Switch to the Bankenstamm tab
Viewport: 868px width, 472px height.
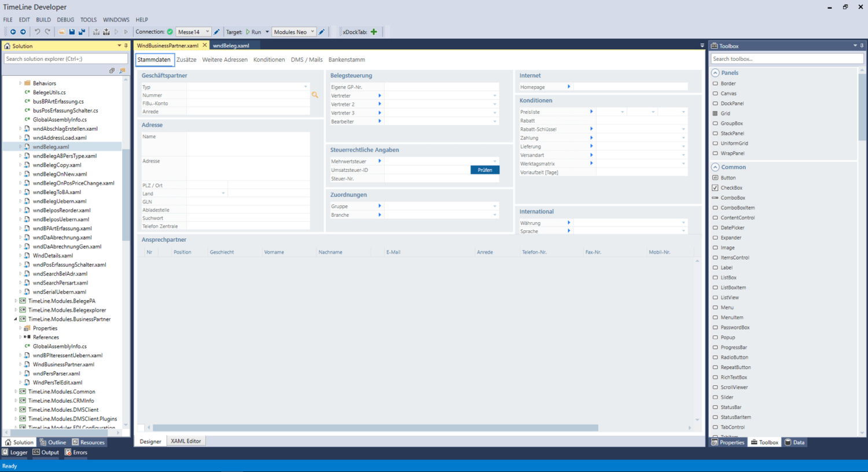[347, 59]
